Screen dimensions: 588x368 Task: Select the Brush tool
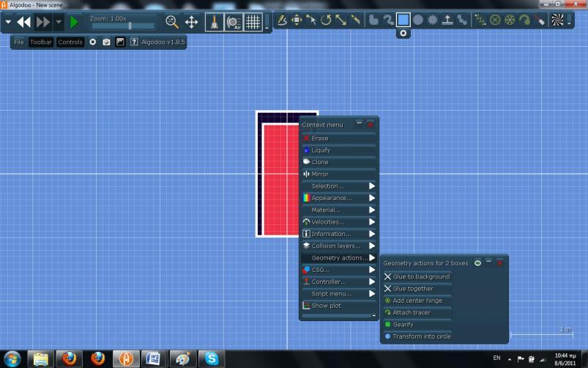pyautogui.click(x=388, y=20)
